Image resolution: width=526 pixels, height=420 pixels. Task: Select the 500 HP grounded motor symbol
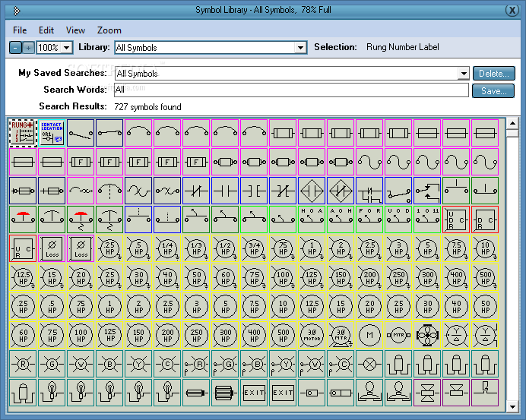point(485,277)
